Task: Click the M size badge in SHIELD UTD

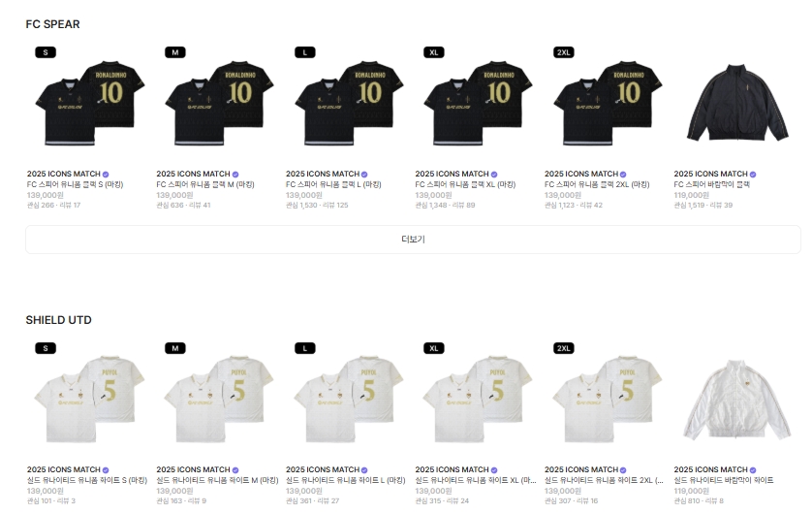Action: [x=175, y=348]
